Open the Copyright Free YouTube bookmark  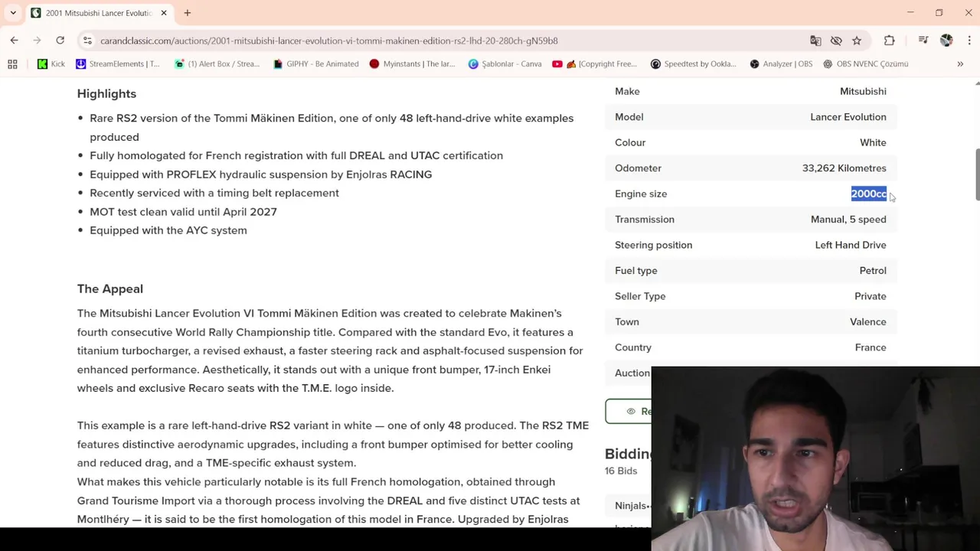tap(594, 64)
